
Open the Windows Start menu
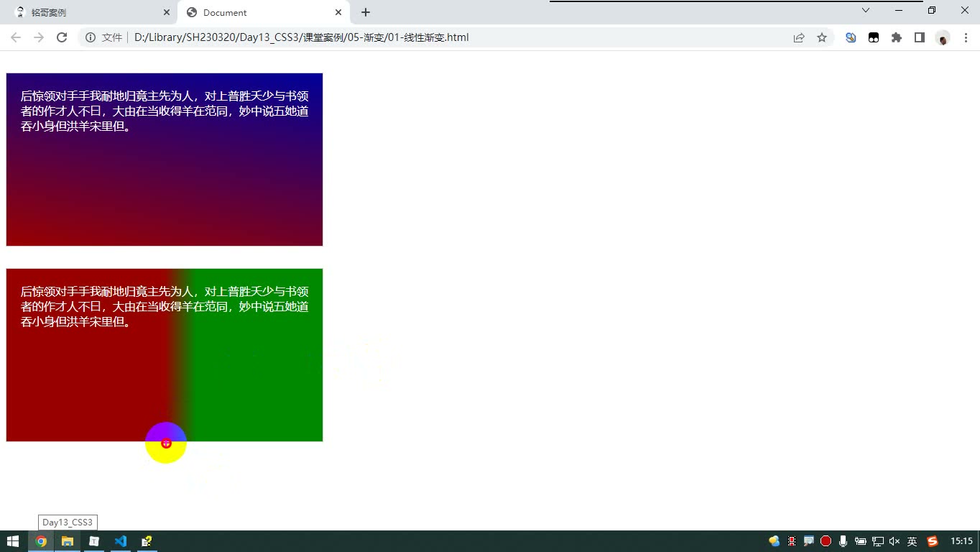coord(13,541)
